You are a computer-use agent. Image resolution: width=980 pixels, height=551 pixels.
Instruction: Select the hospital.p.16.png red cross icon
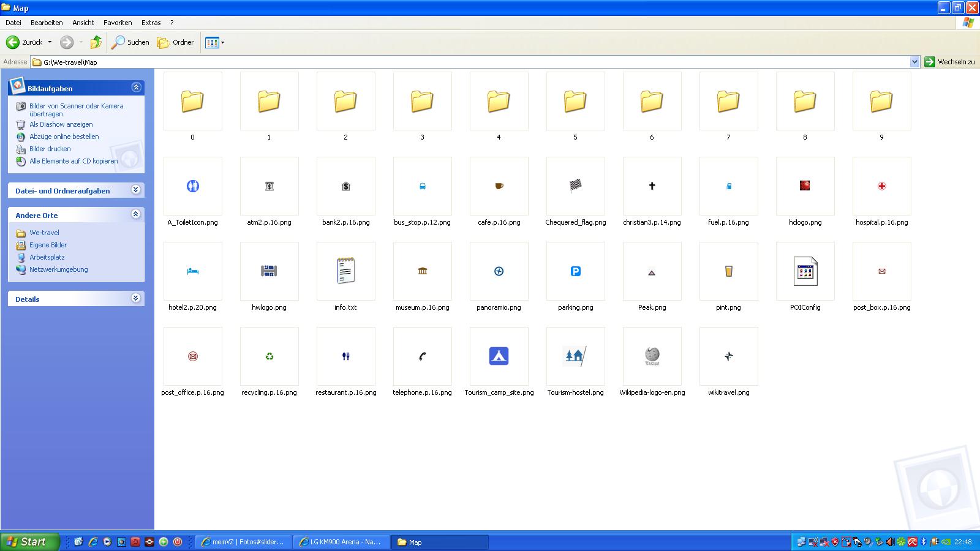(882, 186)
